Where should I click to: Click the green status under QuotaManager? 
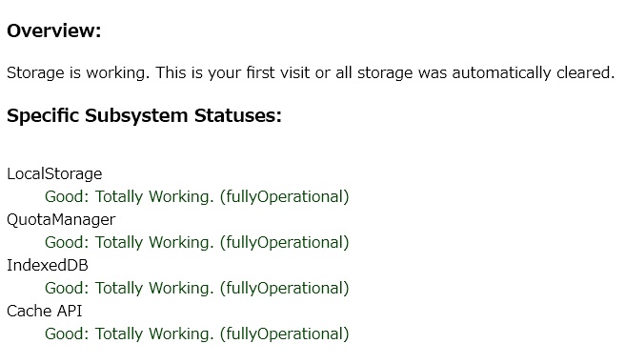click(x=197, y=242)
